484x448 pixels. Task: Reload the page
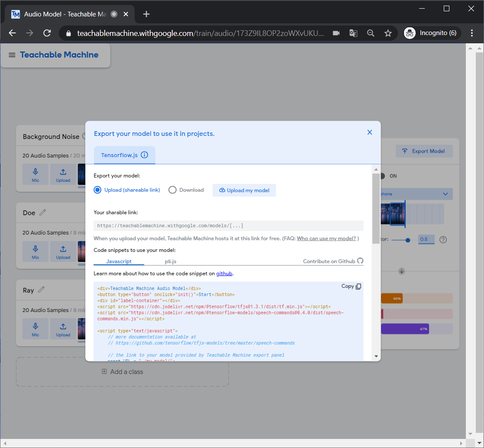tap(47, 33)
